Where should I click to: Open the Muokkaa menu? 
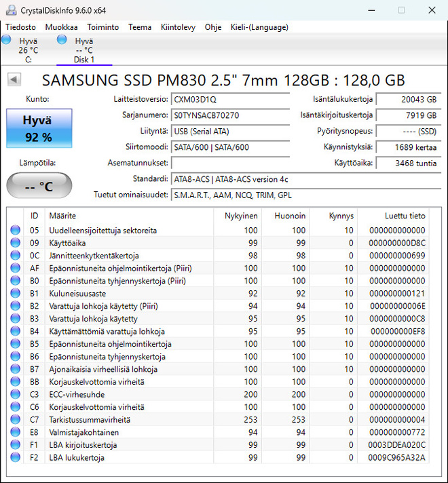click(61, 27)
